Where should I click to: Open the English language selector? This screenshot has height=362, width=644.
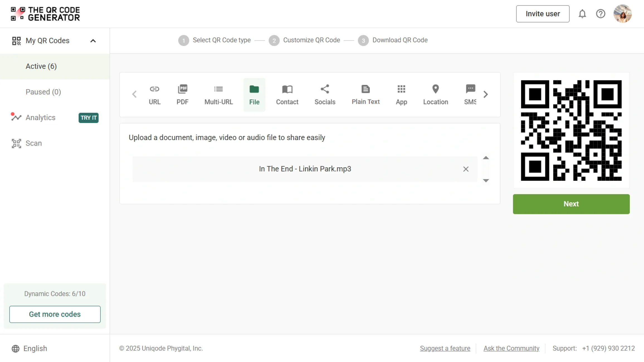tap(30, 348)
